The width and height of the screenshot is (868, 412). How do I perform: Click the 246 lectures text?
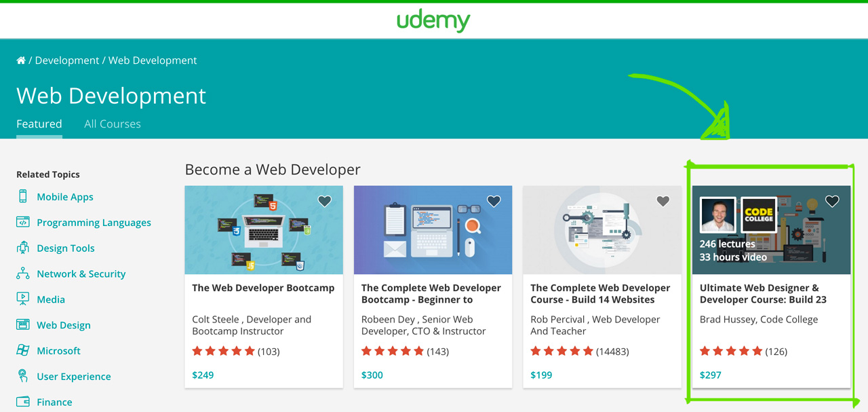point(728,244)
